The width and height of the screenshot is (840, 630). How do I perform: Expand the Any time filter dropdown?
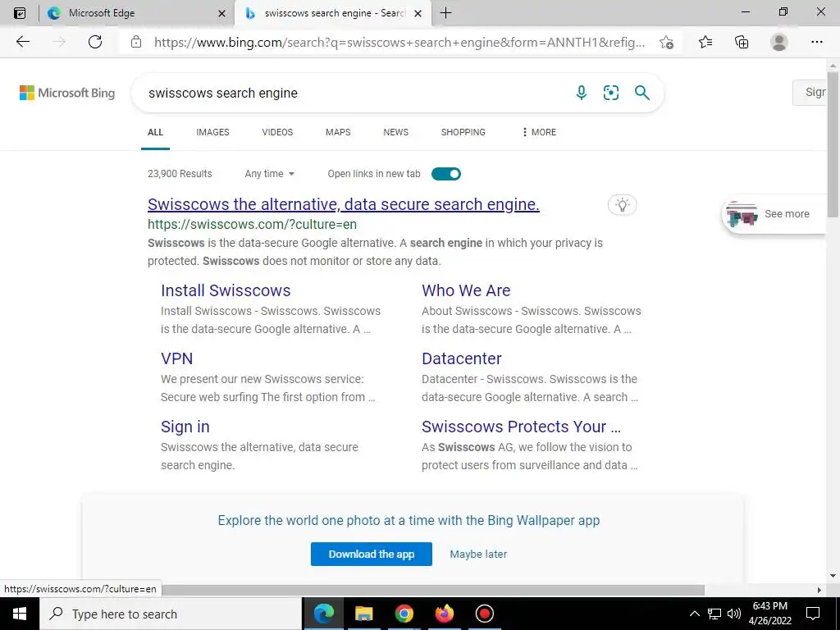click(269, 174)
